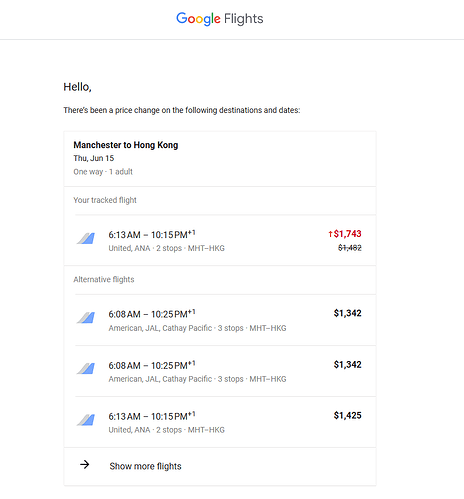Screen dimensions: 464x499
Task: Click the Your tracked flight label
Action: [x=105, y=200]
